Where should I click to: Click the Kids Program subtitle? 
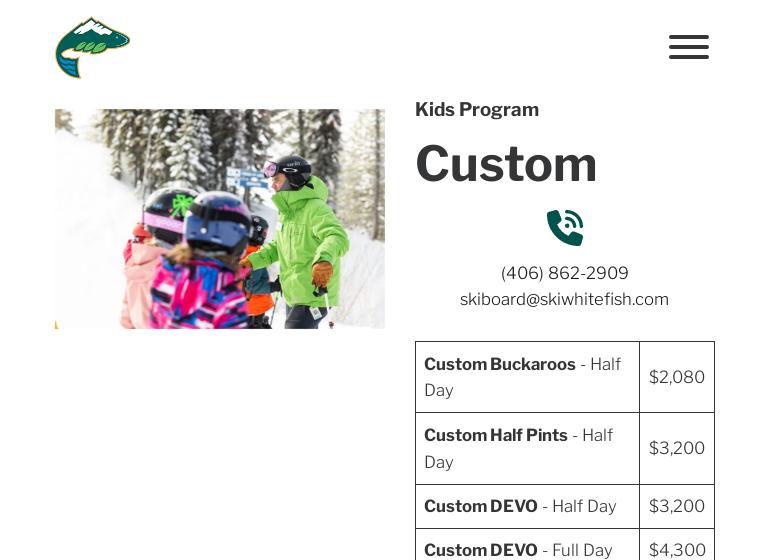coord(477,110)
